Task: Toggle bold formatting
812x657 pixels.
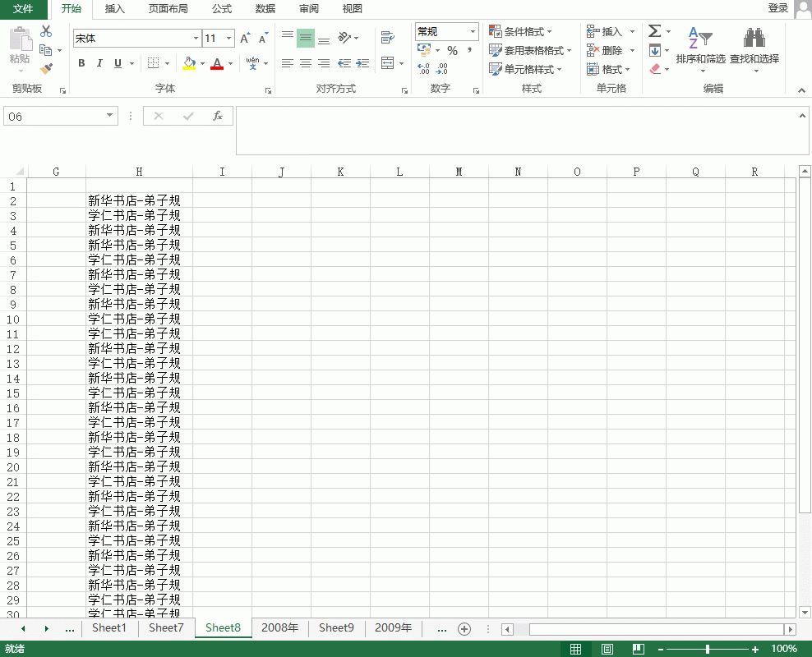Action: coord(81,63)
